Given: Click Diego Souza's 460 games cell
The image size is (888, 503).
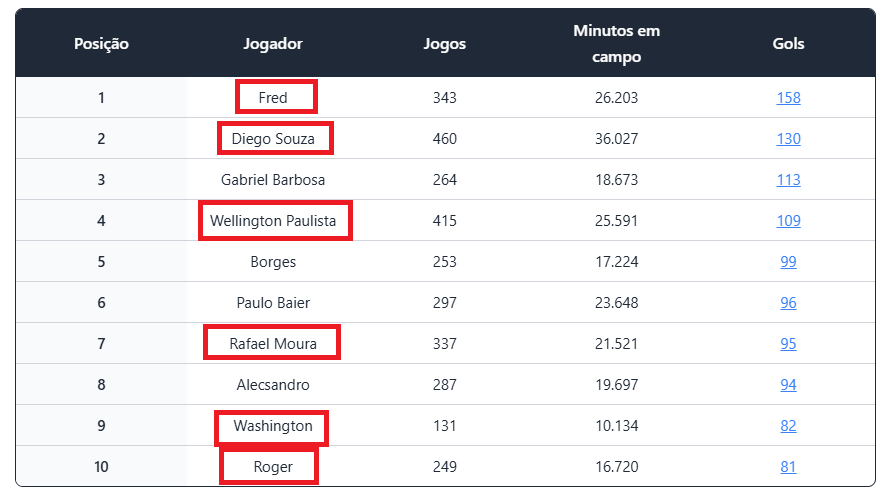Looking at the screenshot, I should click(445, 139).
